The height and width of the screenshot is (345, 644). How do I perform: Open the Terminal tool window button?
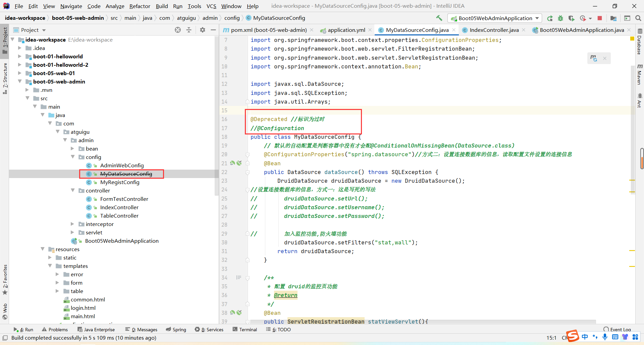click(245, 330)
